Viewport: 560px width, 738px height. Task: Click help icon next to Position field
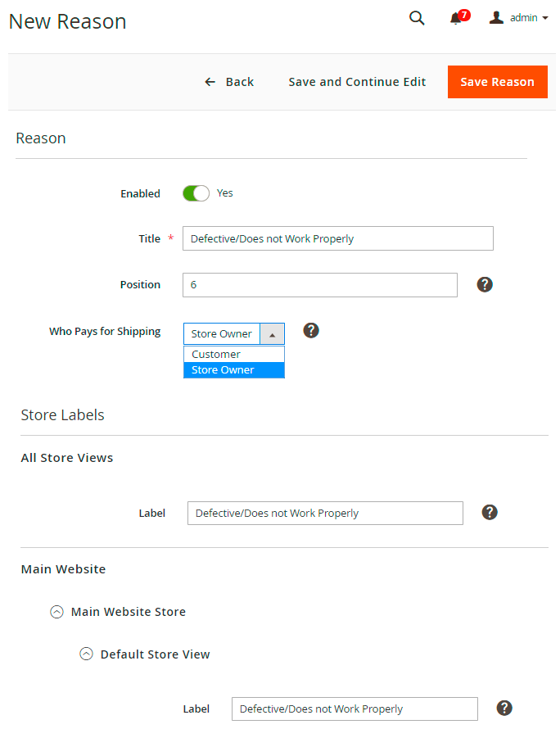[x=485, y=285]
